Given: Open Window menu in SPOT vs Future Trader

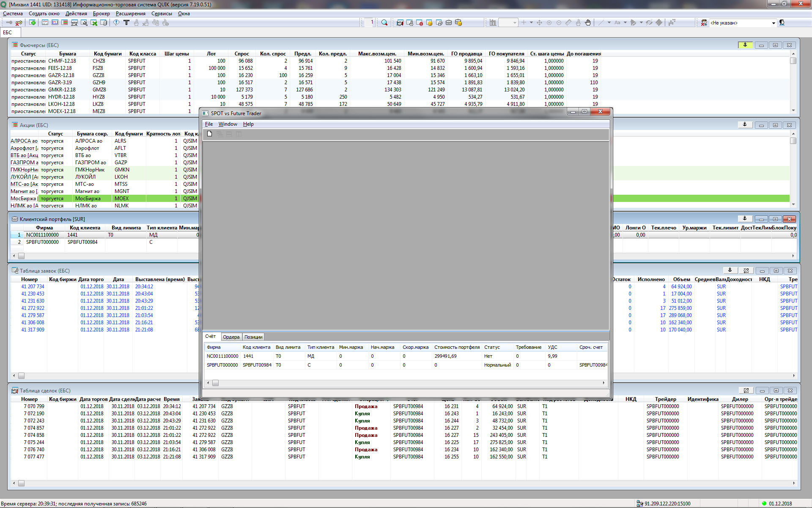Looking at the screenshot, I should [228, 124].
